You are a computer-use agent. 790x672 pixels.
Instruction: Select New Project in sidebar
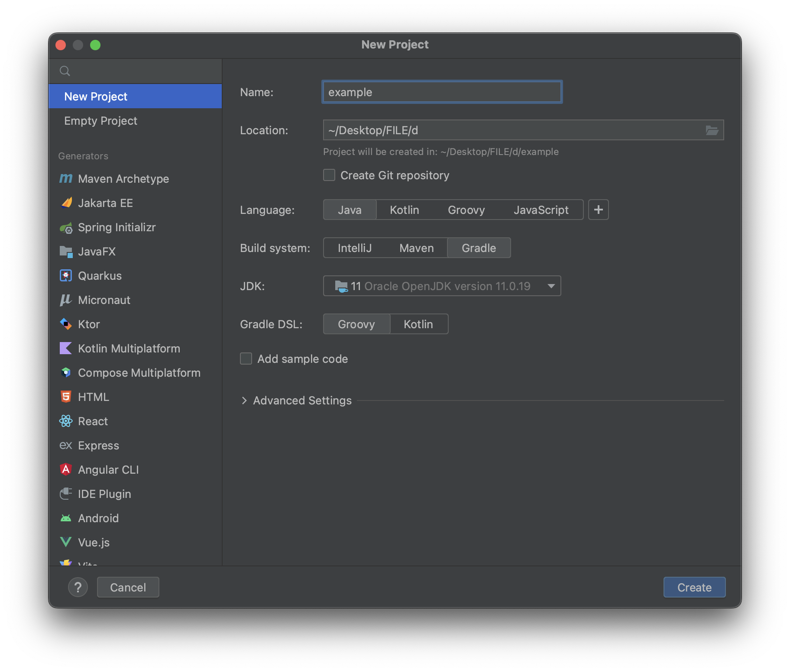point(135,96)
